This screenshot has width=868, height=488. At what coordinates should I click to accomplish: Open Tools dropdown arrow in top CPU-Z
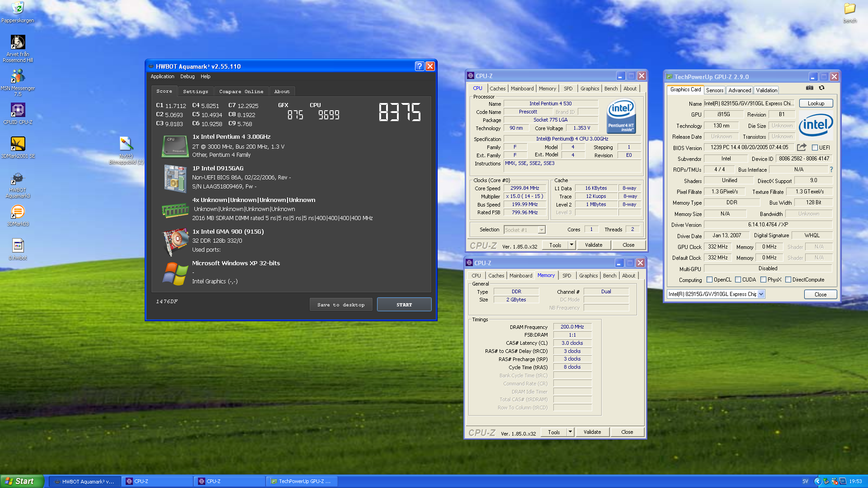[x=571, y=245]
